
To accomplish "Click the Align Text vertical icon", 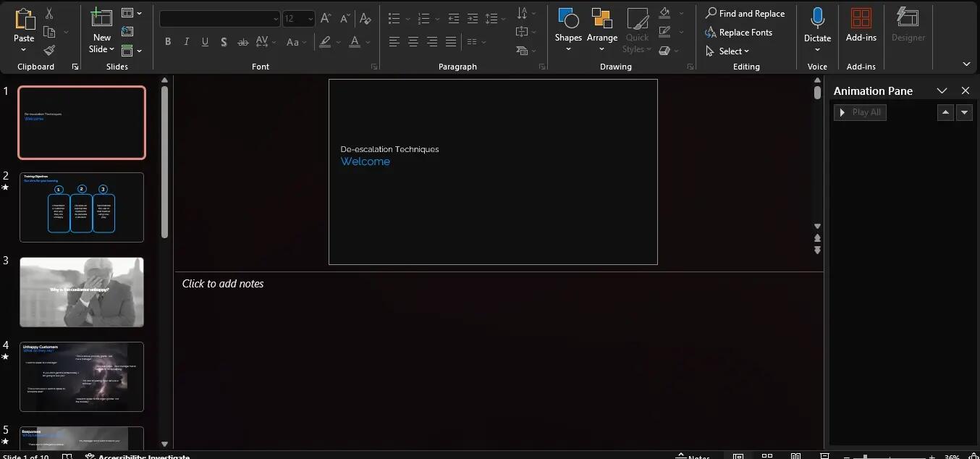I will pyautogui.click(x=522, y=32).
